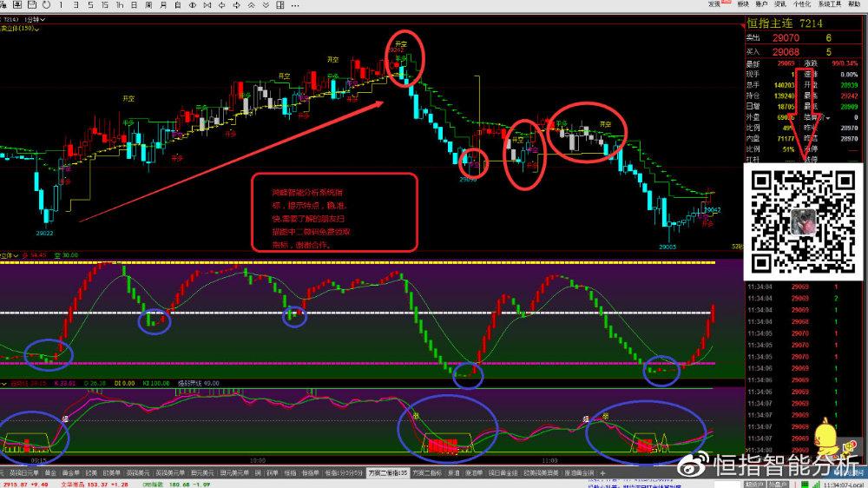Viewport: 868px width, 488px height.
Task: Open the 系统工具 menu
Action: 828,4
